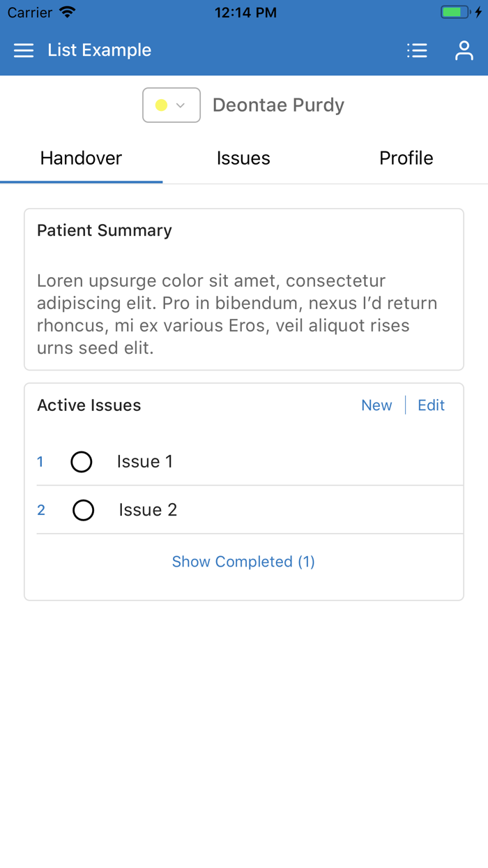Tap the Deontae Purdy patient name
The width and height of the screenshot is (488, 868).
[x=278, y=105]
